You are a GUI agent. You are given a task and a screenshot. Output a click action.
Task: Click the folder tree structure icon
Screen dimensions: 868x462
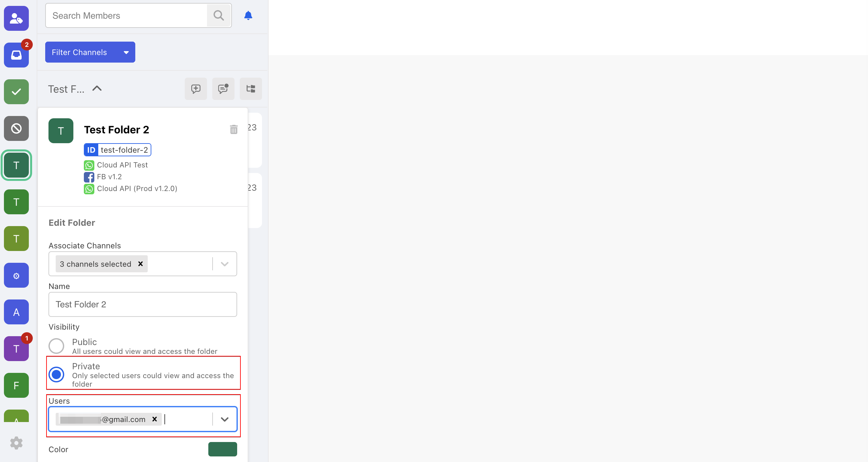(251, 88)
